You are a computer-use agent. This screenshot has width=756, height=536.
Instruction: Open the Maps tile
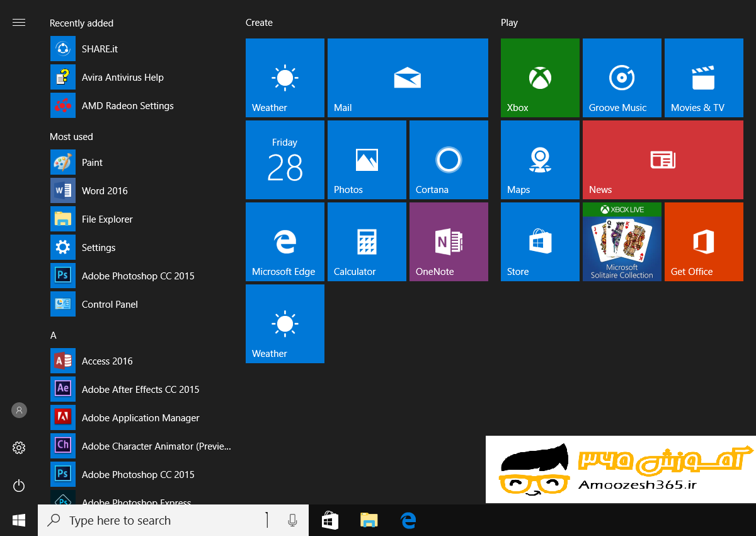(x=540, y=160)
